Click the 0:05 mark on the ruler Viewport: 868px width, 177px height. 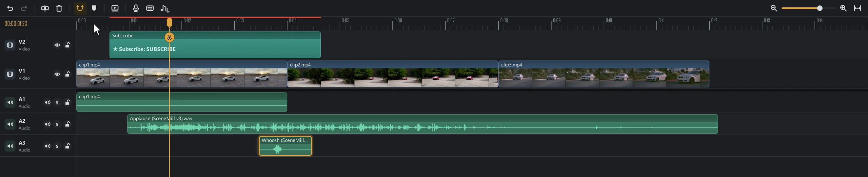click(x=345, y=21)
